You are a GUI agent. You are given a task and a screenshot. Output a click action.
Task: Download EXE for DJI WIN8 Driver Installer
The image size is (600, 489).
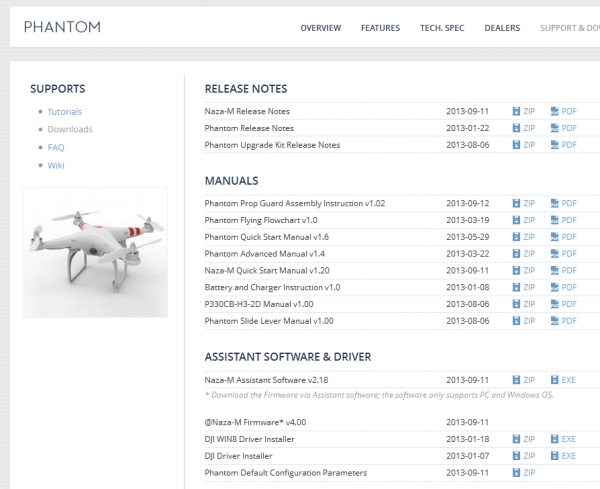[x=563, y=439]
